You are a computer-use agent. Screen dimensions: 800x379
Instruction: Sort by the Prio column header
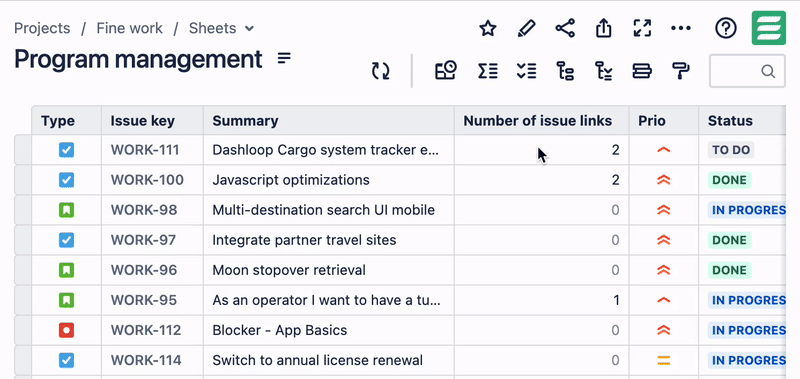(664, 121)
